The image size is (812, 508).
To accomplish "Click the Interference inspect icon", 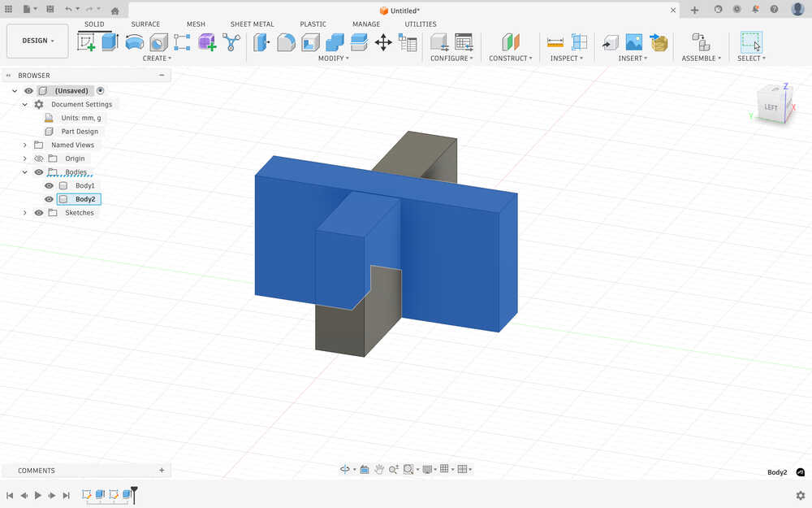I will pos(579,42).
